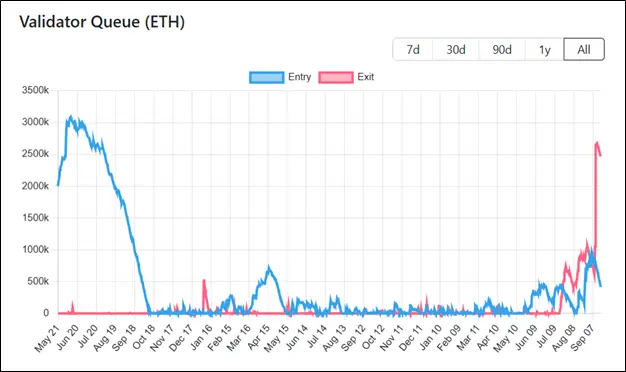Click the Jan 16 x-axis label

201,338
